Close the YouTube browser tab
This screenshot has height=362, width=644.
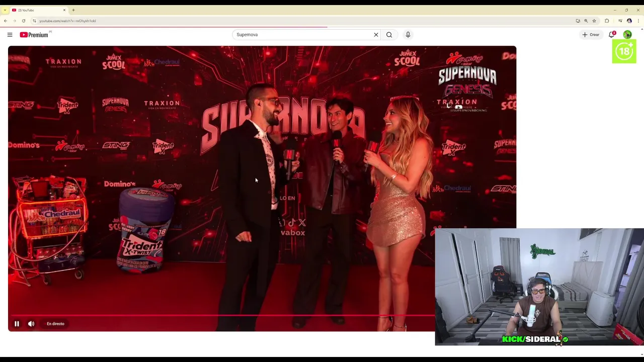tap(64, 10)
